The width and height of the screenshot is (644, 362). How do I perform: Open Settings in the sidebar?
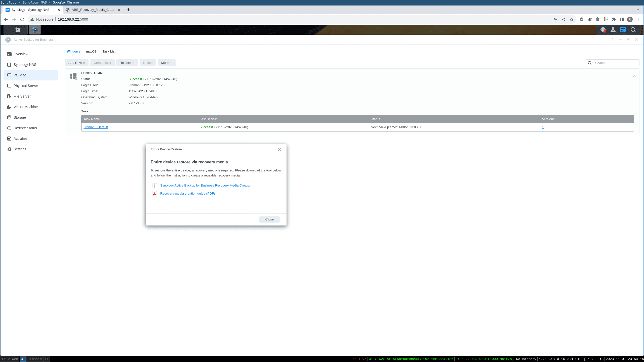tap(31, 149)
